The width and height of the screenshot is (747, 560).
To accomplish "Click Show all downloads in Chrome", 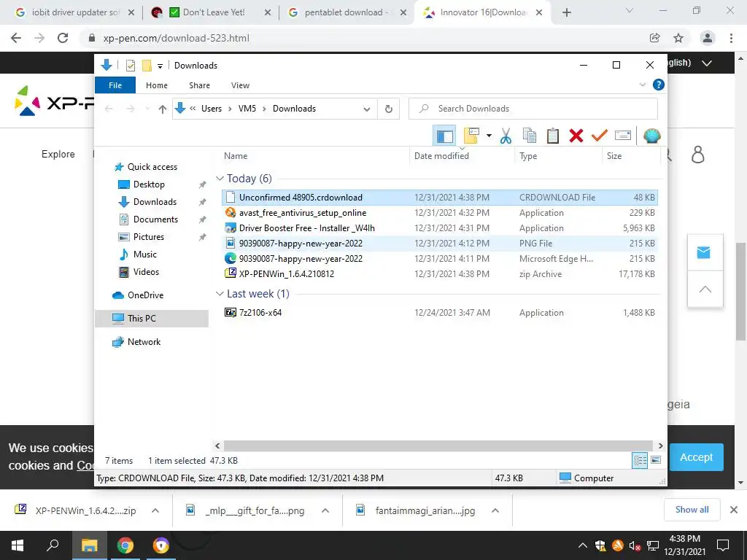I will click(x=692, y=510).
